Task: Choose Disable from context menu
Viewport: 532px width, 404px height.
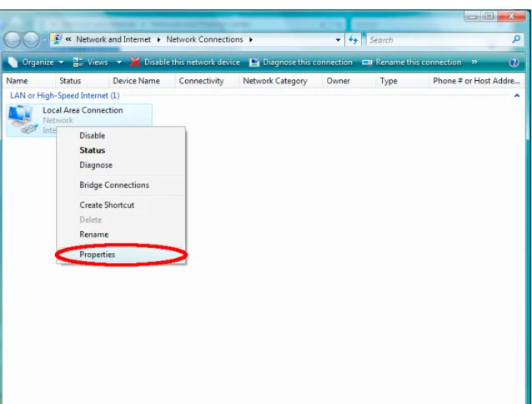Action: (121, 135)
